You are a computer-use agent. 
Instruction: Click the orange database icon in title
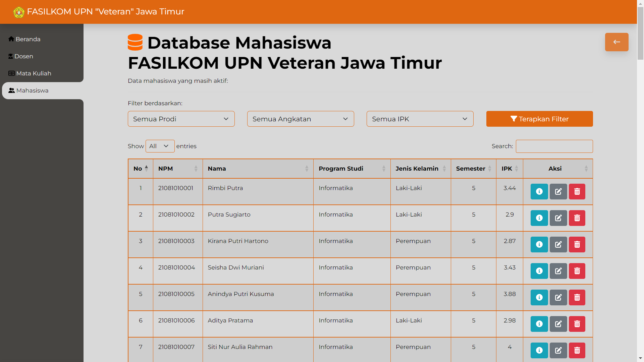click(135, 42)
